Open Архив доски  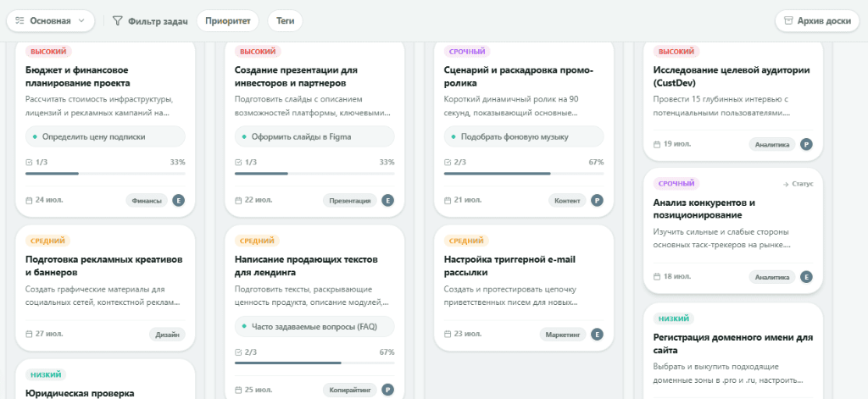[x=817, y=21]
